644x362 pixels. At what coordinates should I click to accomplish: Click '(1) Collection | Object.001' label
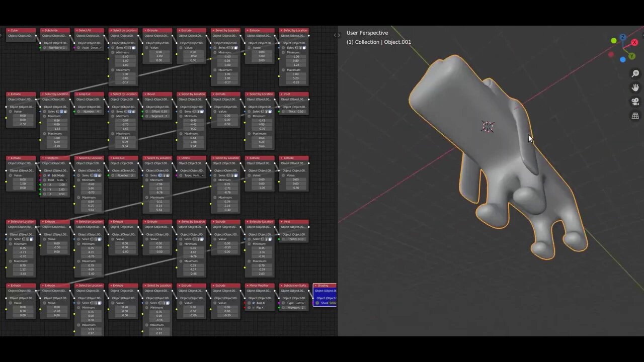(x=379, y=42)
